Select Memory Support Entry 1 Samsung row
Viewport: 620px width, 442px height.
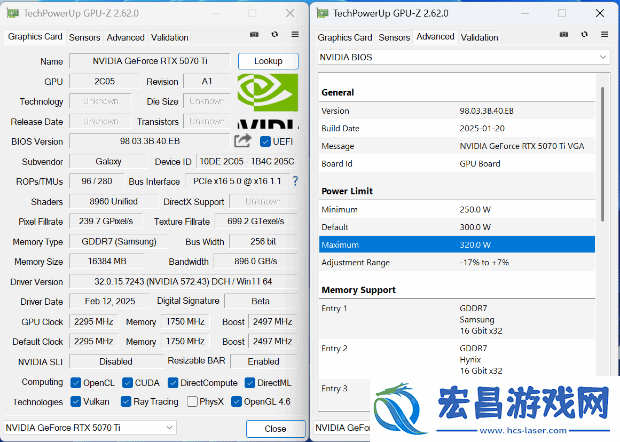coord(457,319)
